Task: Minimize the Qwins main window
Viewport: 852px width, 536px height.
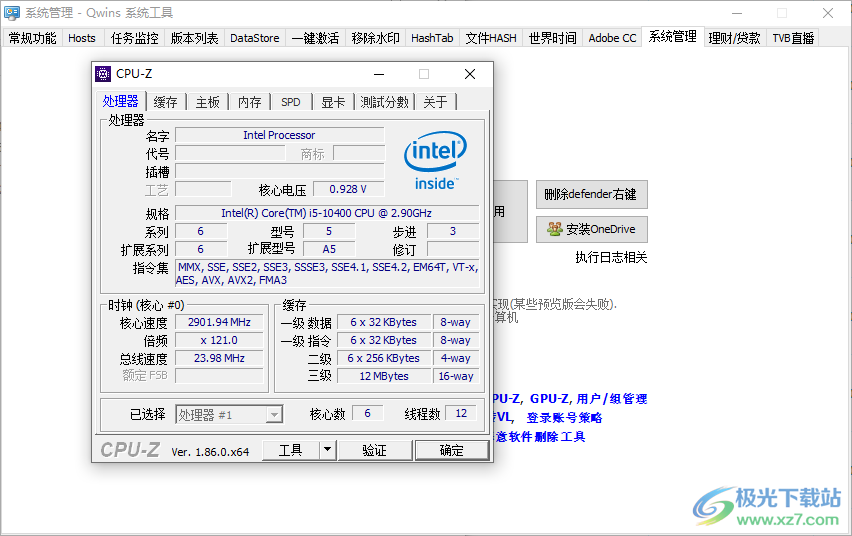Action: pyautogui.click(x=737, y=13)
